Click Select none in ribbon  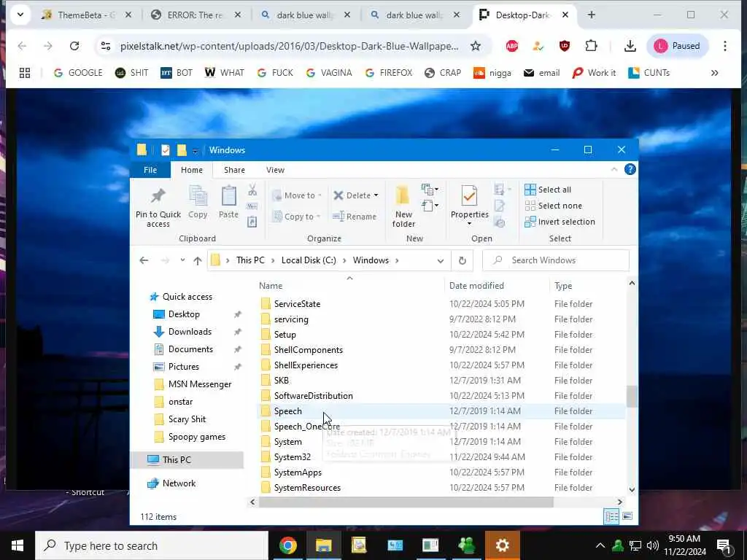tap(553, 206)
